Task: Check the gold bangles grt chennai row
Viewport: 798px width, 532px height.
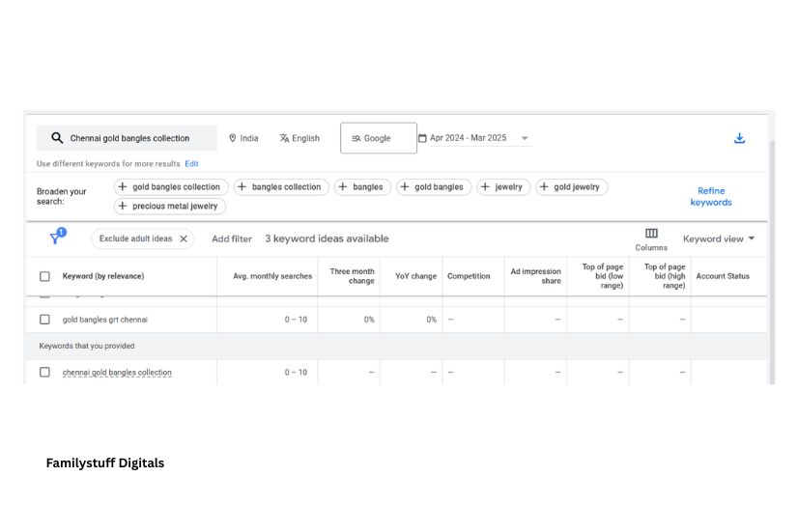Action: pos(44,320)
